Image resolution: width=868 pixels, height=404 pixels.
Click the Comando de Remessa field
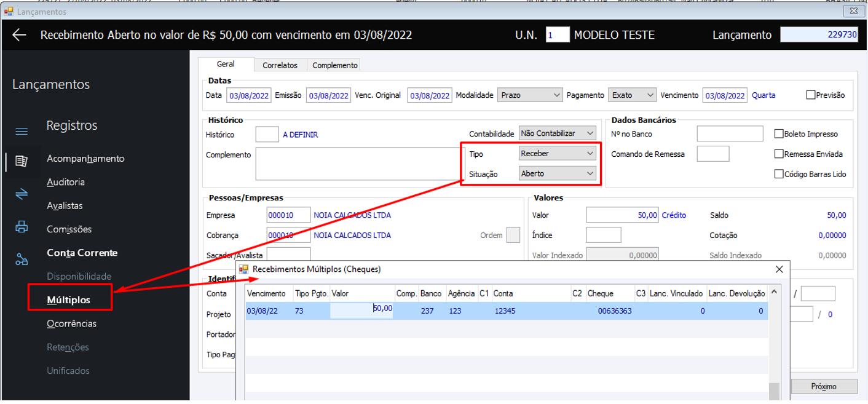click(x=713, y=154)
